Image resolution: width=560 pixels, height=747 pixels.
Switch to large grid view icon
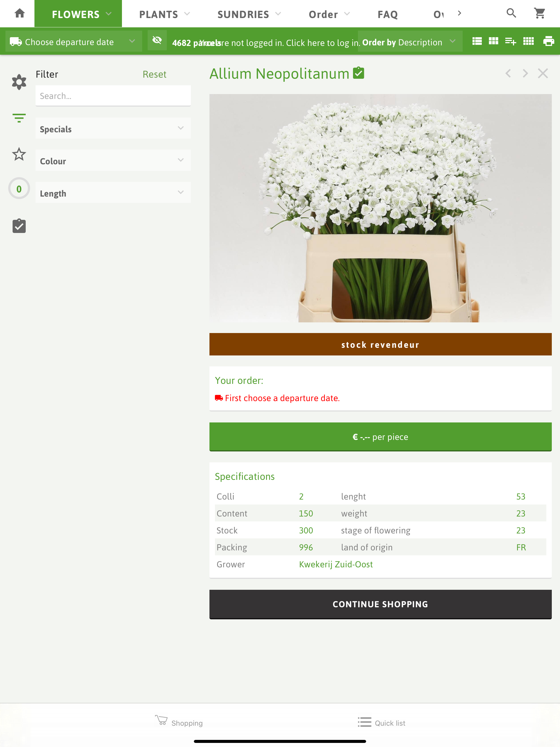click(494, 41)
